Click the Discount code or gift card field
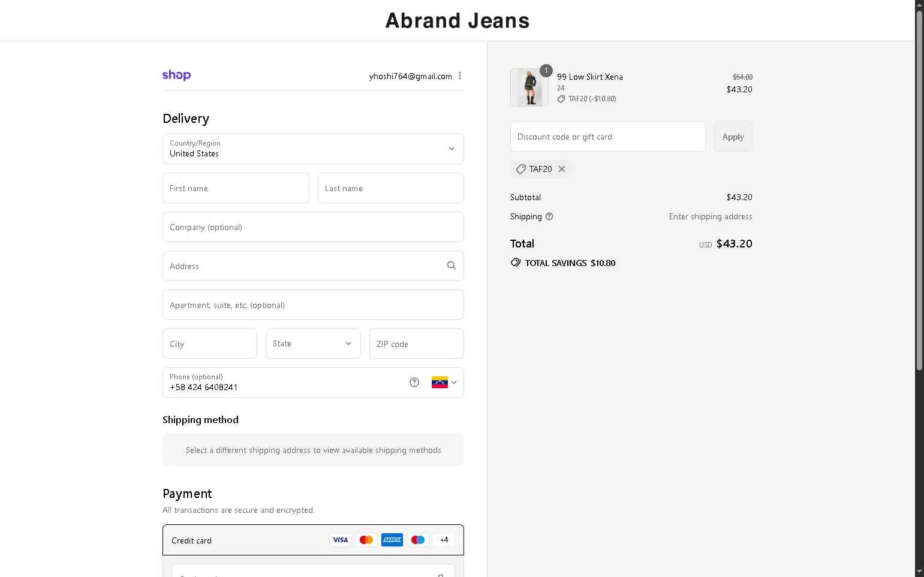This screenshot has width=924, height=577. (608, 137)
